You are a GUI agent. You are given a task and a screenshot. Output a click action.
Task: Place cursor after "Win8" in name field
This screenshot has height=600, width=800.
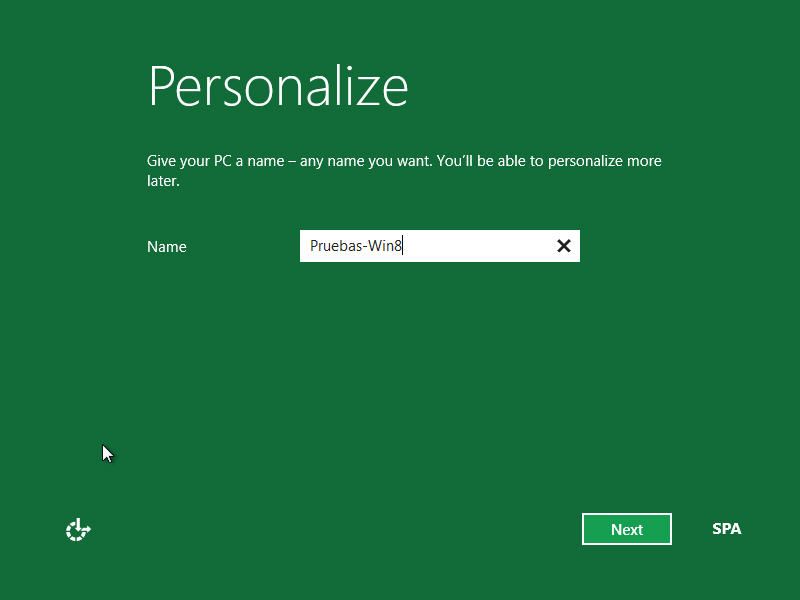click(402, 246)
